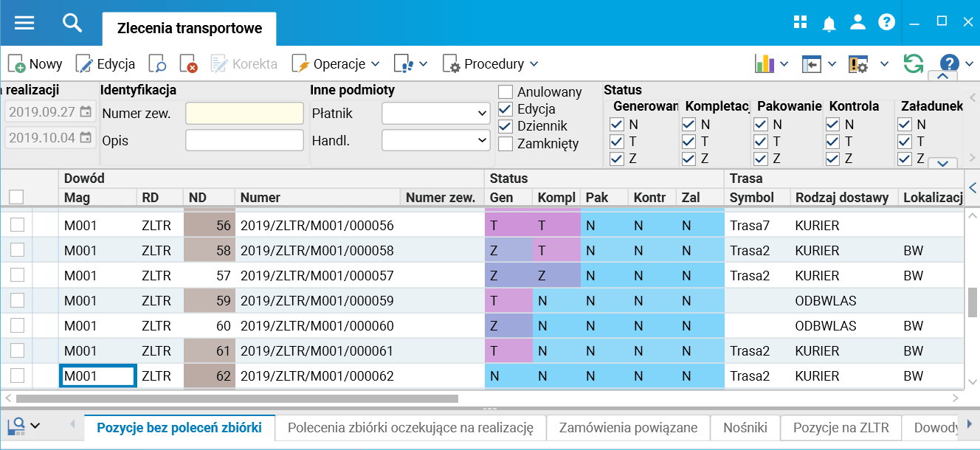Click the delete document red-X icon

188,64
